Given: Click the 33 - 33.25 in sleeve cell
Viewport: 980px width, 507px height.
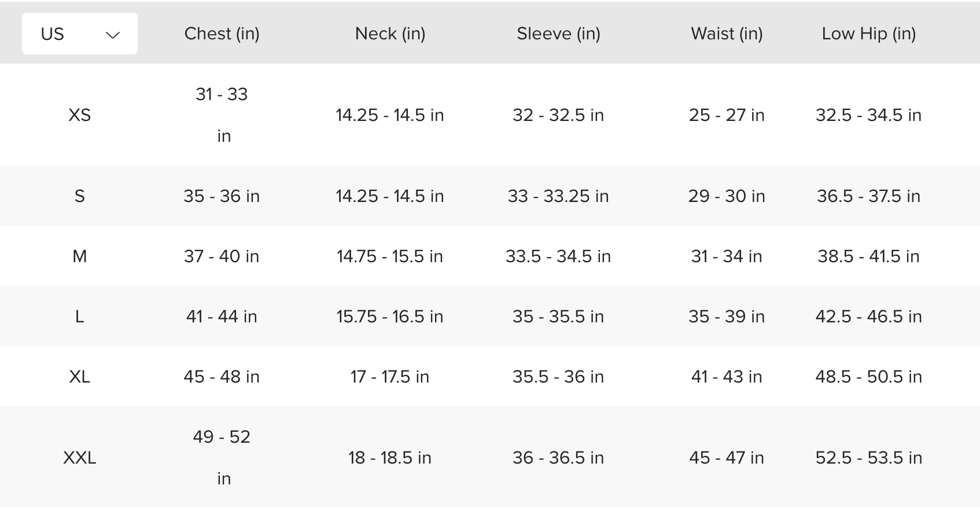Looking at the screenshot, I should (x=558, y=196).
